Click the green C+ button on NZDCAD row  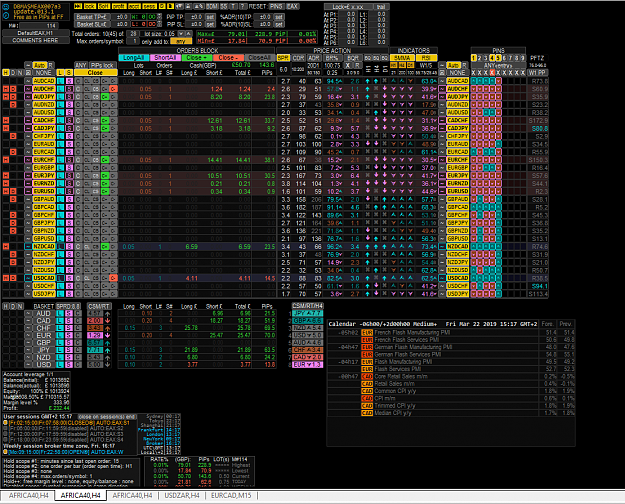104,247
